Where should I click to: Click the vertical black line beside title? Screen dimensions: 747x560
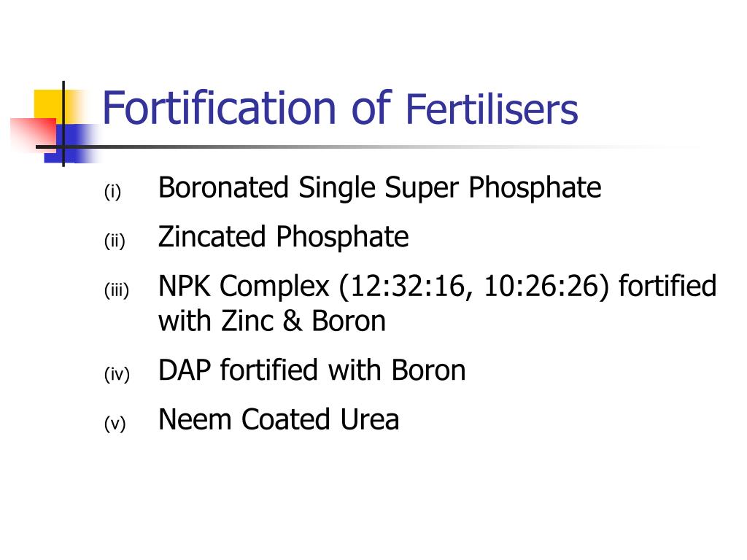tap(63, 124)
